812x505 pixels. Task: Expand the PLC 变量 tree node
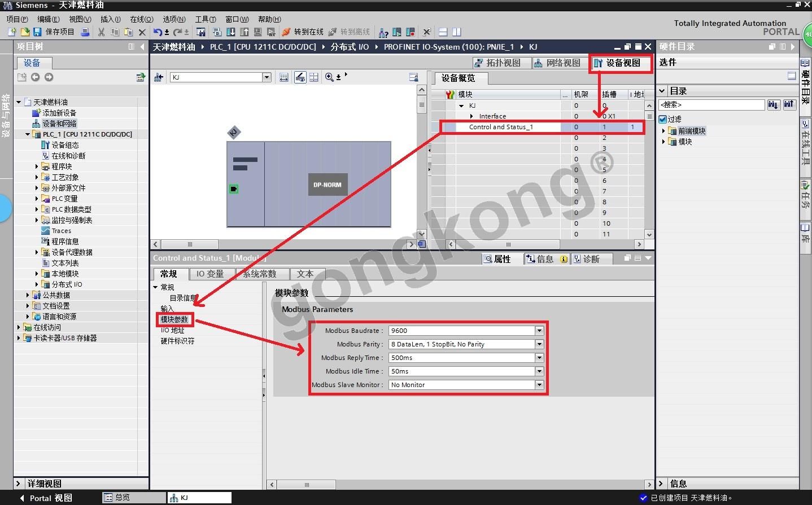(37, 199)
